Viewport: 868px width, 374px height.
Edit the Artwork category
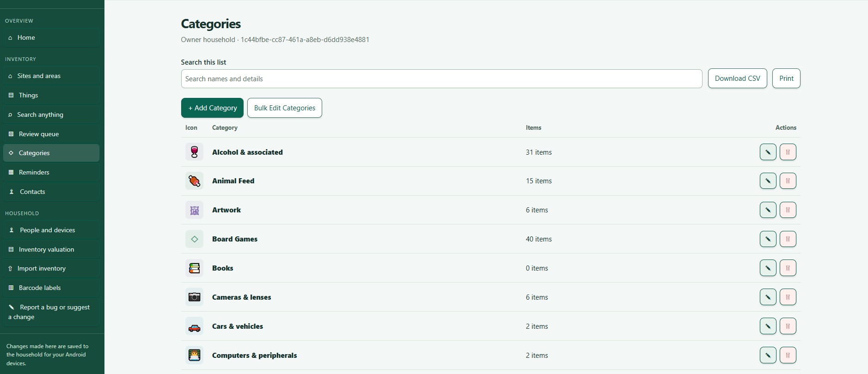click(x=768, y=210)
